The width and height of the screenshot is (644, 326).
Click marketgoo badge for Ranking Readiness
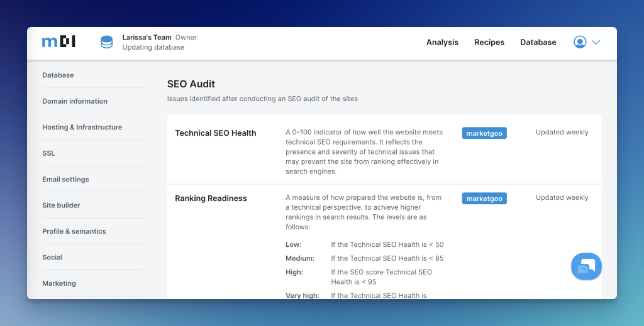(484, 198)
